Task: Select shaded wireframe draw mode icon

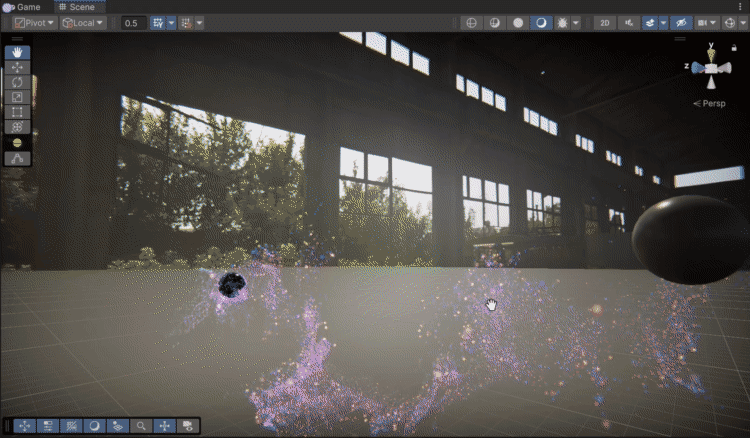Action: click(x=495, y=22)
